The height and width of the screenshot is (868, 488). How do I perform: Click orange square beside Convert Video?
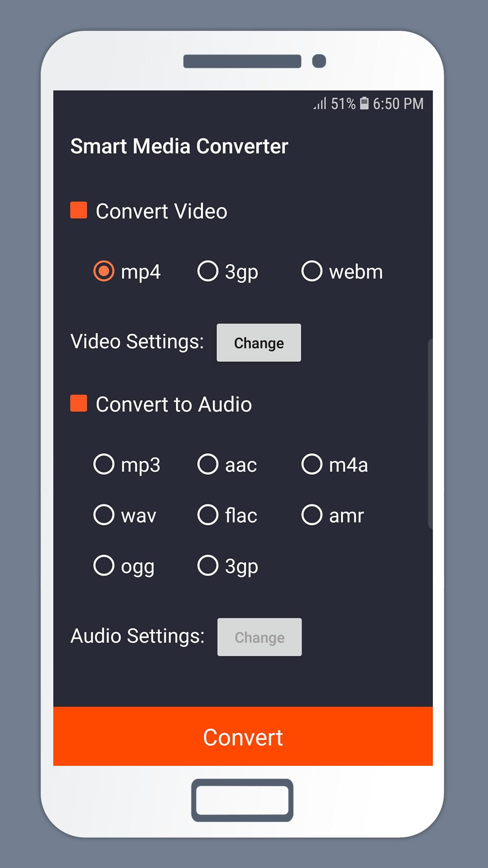pyautogui.click(x=79, y=210)
